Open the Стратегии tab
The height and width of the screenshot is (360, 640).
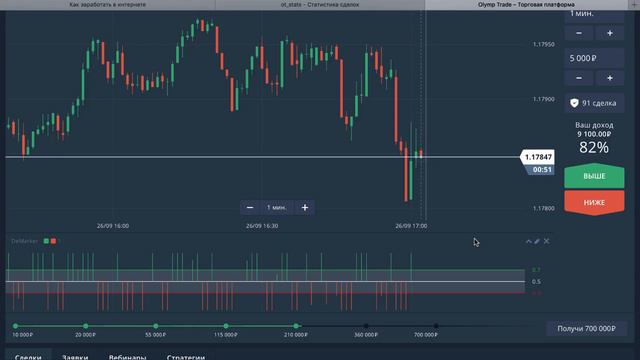186,356
